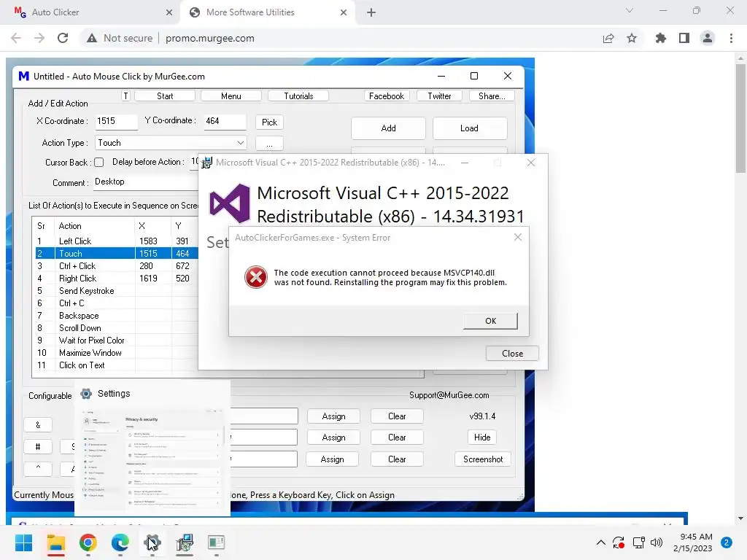Click the first row's Assign button
The height and width of the screenshot is (560, 747).
click(333, 416)
